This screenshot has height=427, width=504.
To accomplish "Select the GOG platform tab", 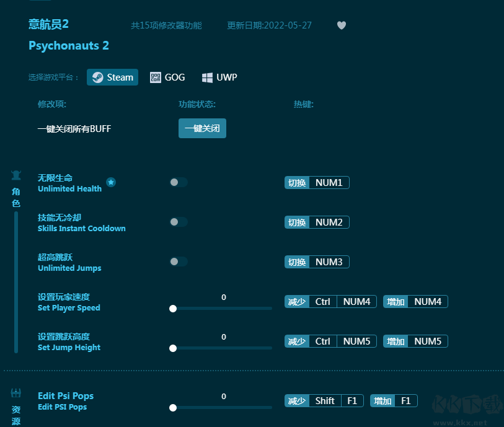I will 167,77.
